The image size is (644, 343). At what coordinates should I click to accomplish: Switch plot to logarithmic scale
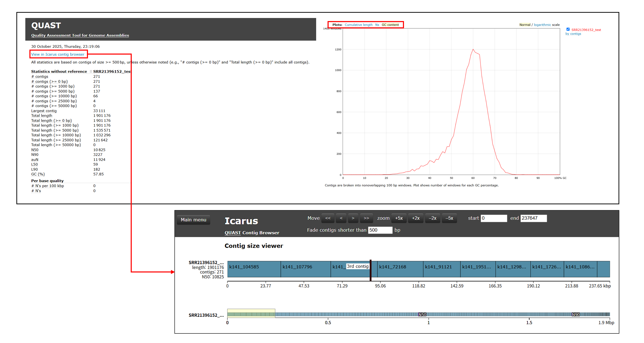pyautogui.click(x=542, y=25)
